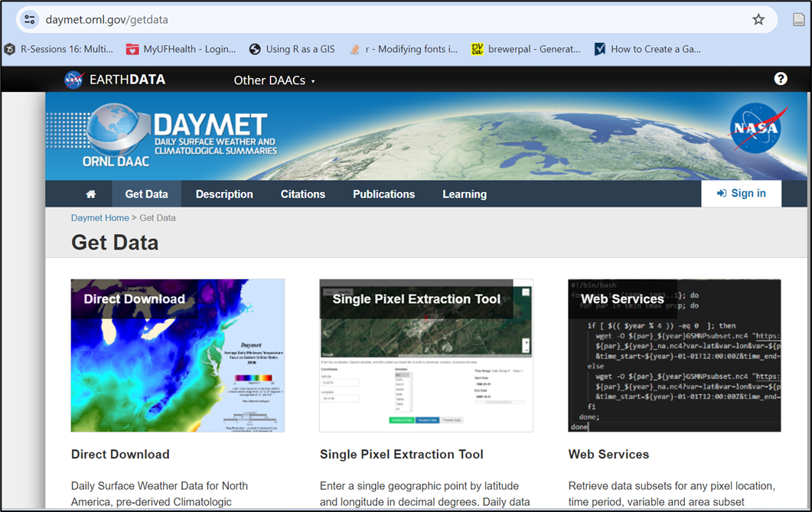Open the Modifying fonts Stack Overflow bookmark
The height and width of the screenshot is (512, 812).
click(x=403, y=49)
